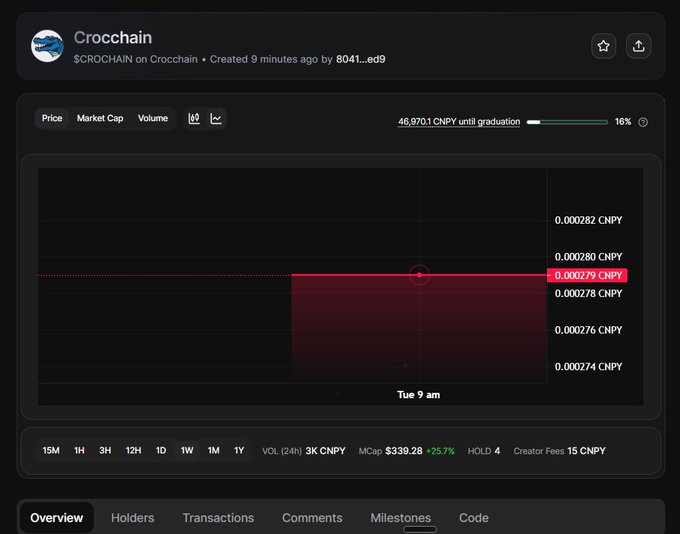
Task: Click '$CROCHAIN on Crocchain' subtitle text
Action: (135, 59)
